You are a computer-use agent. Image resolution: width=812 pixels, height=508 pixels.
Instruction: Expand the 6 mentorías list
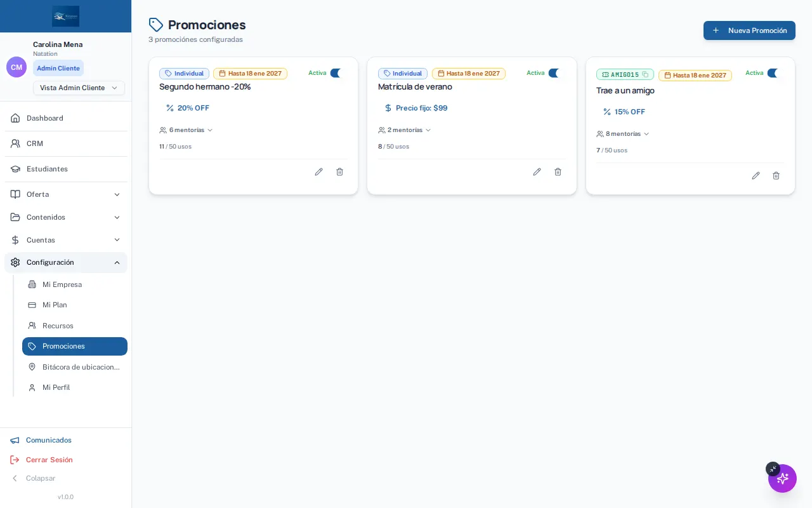click(x=187, y=130)
